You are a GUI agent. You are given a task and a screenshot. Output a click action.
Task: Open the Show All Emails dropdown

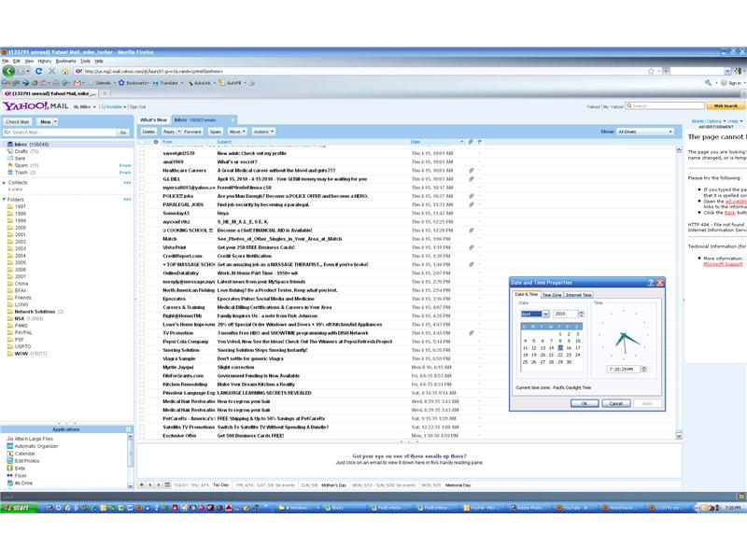[645, 132]
